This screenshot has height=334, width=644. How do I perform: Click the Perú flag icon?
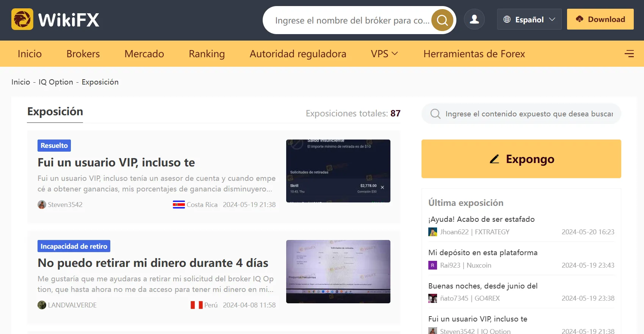click(197, 305)
